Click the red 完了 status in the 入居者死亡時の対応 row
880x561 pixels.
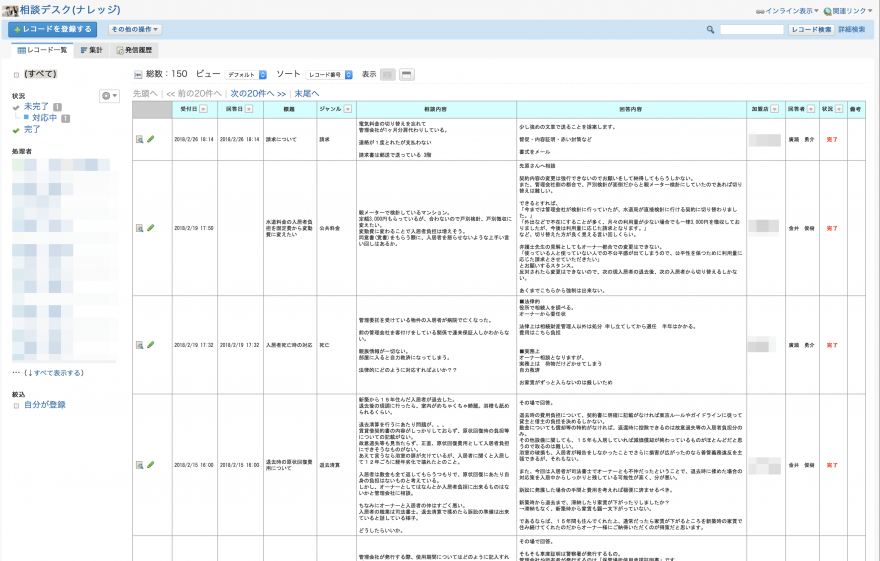(832, 345)
